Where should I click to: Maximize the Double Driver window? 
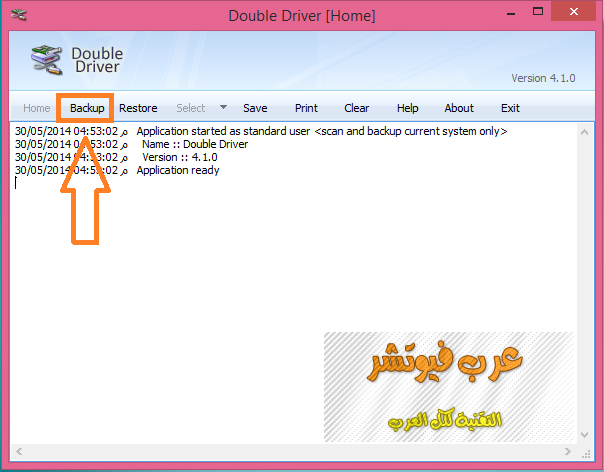pos(538,12)
